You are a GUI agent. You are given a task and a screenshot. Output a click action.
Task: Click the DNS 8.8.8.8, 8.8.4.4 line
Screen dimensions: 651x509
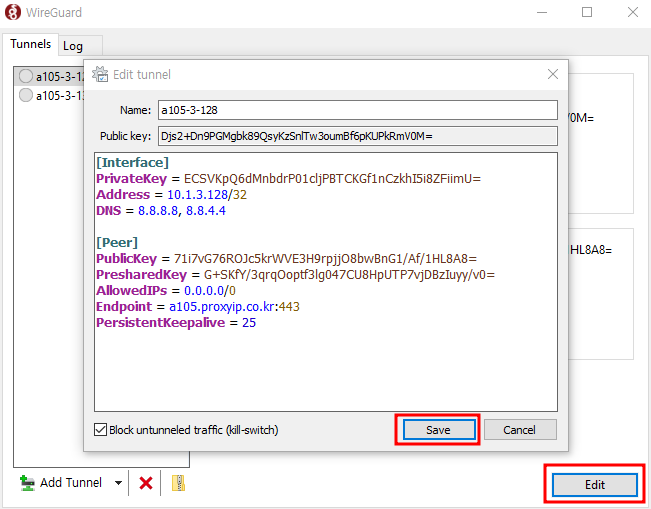[161, 211]
